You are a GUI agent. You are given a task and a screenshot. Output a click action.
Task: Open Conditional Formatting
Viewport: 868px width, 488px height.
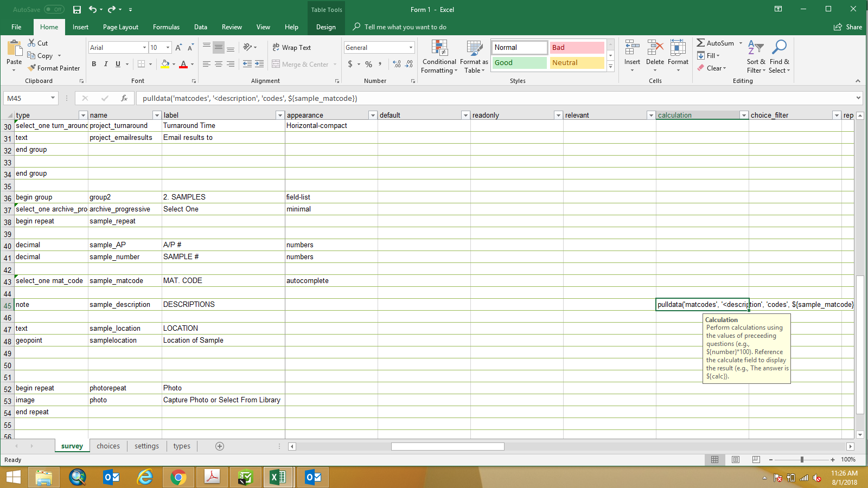(439, 56)
